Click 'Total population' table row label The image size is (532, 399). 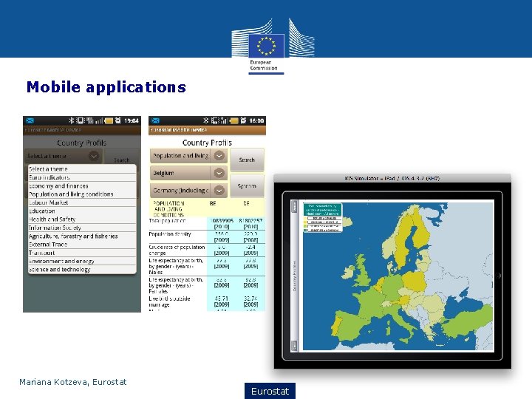tap(167, 220)
